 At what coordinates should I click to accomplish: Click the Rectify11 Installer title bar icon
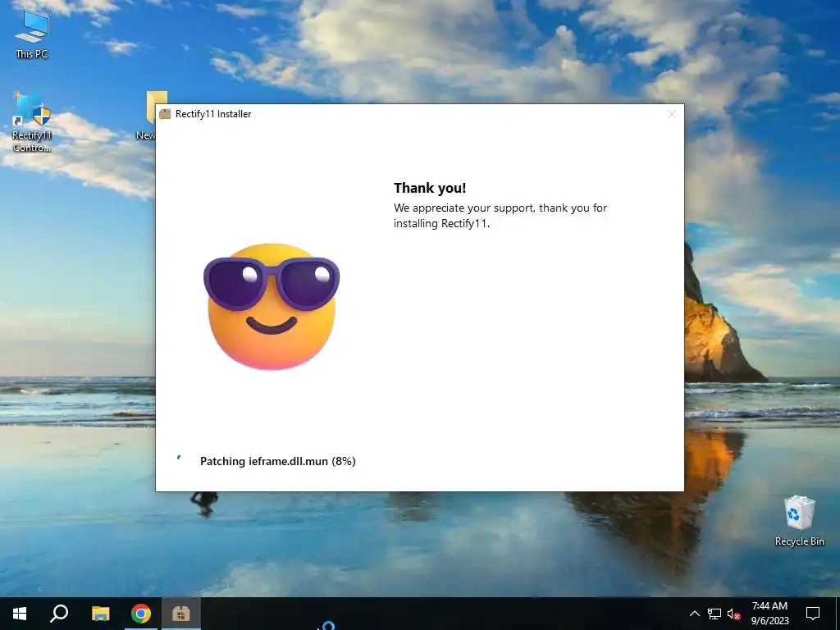[165, 113]
